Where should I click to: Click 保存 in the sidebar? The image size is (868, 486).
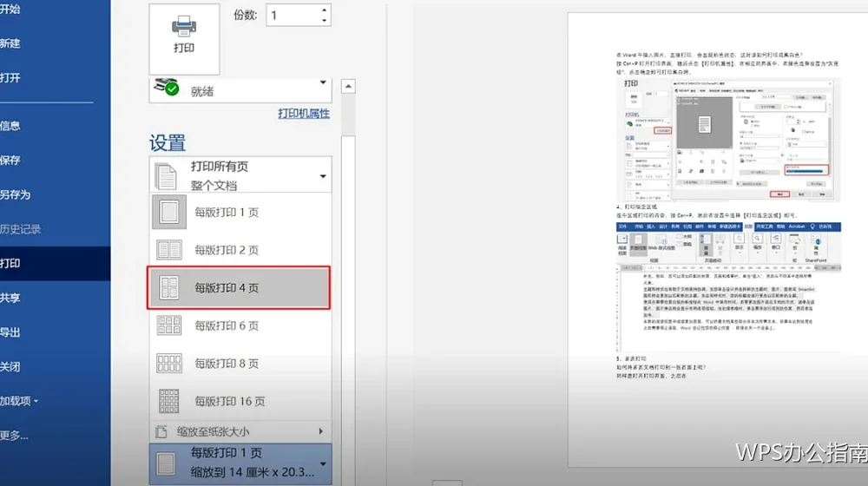(10, 160)
